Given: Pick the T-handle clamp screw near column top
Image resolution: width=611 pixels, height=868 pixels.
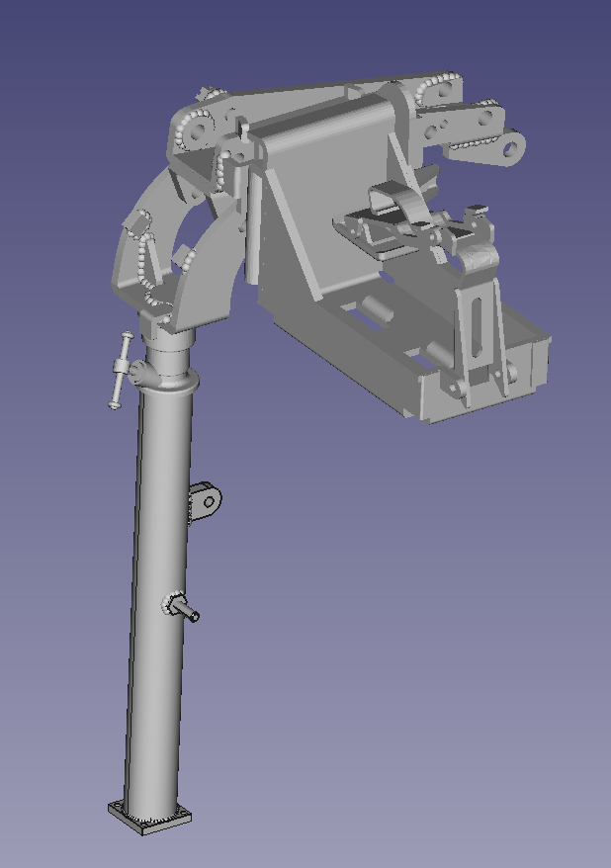Looking at the screenshot, I should 122,370.
